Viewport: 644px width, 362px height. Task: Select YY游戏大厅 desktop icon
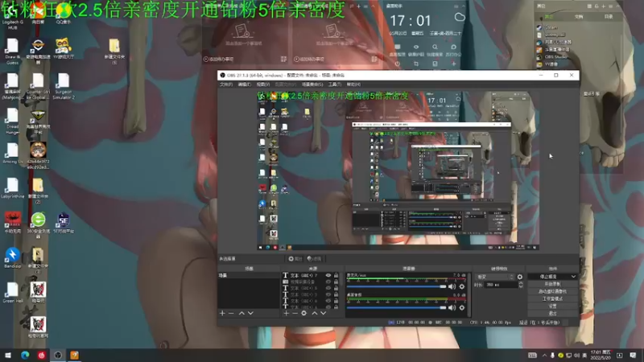(x=64, y=48)
